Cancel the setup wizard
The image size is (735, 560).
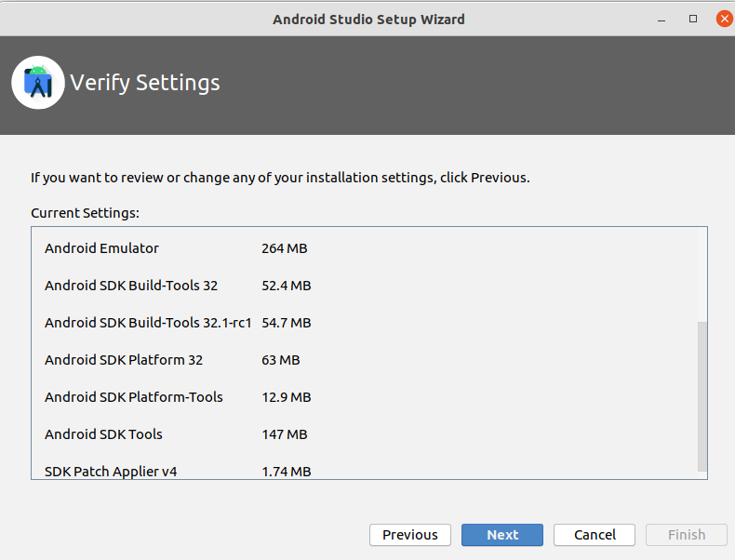point(595,535)
